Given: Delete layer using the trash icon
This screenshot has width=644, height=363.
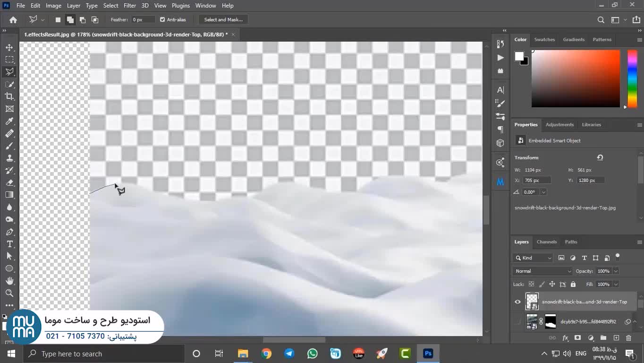Looking at the screenshot, I should 628,338.
